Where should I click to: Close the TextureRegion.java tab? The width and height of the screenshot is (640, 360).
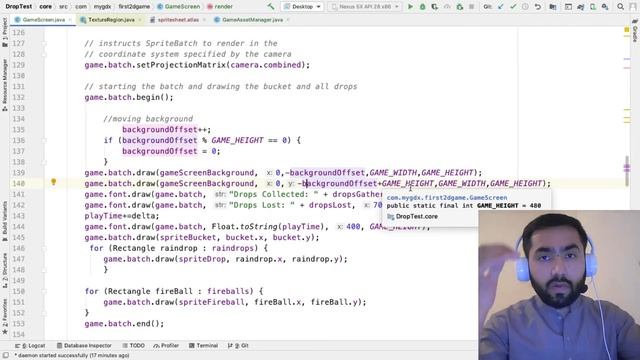pos(140,20)
